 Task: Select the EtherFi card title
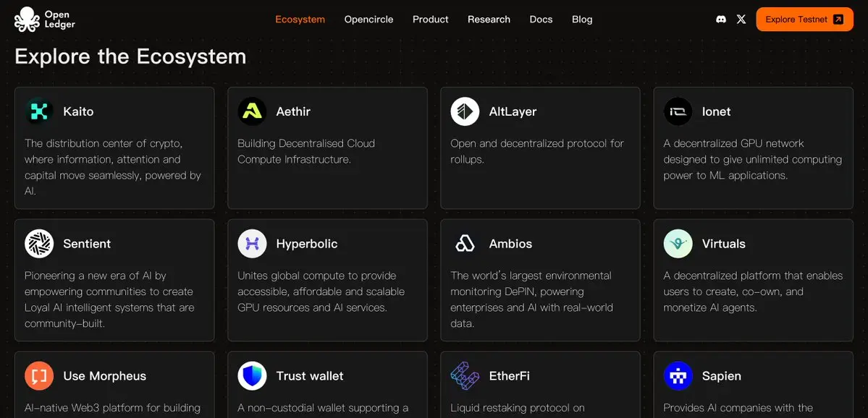point(509,376)
